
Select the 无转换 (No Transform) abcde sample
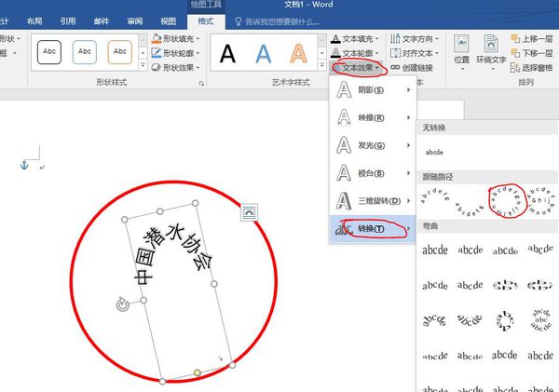[434, 151]
